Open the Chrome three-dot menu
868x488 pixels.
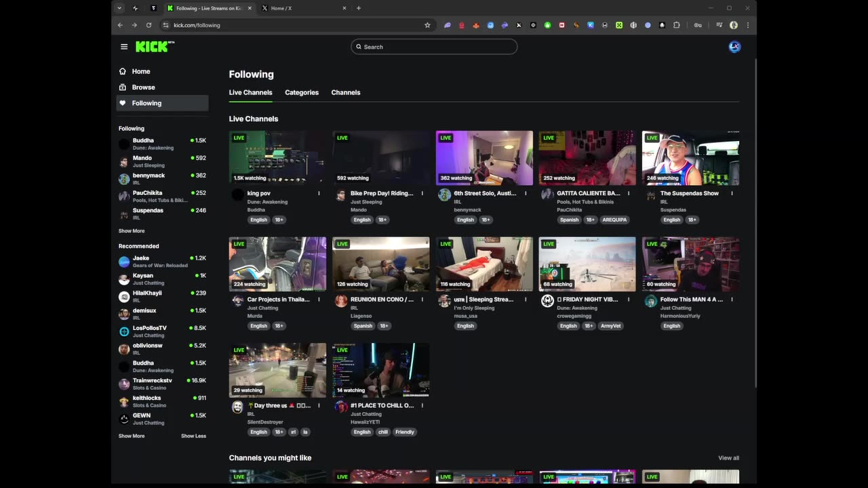pos(747,25)
